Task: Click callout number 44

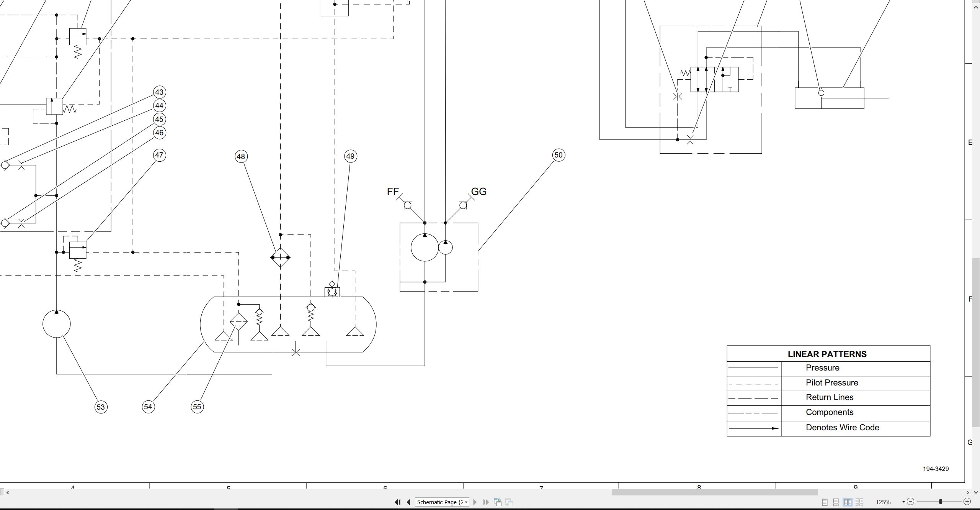Action: pos(159,106)
